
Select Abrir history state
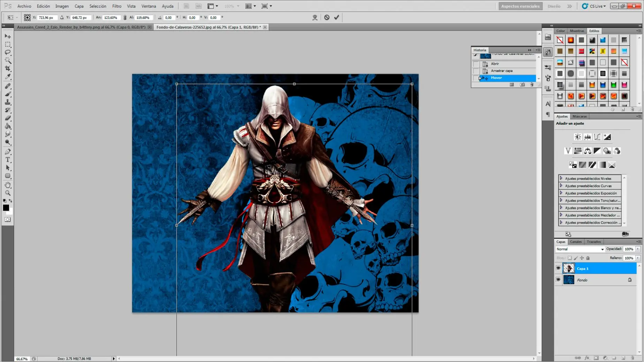(508, 64)
